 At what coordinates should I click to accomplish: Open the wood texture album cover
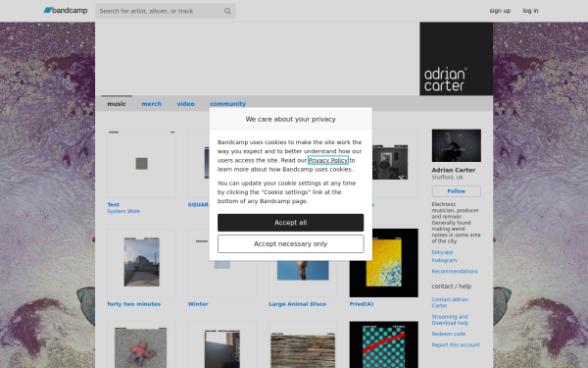(x=303, y=344)
